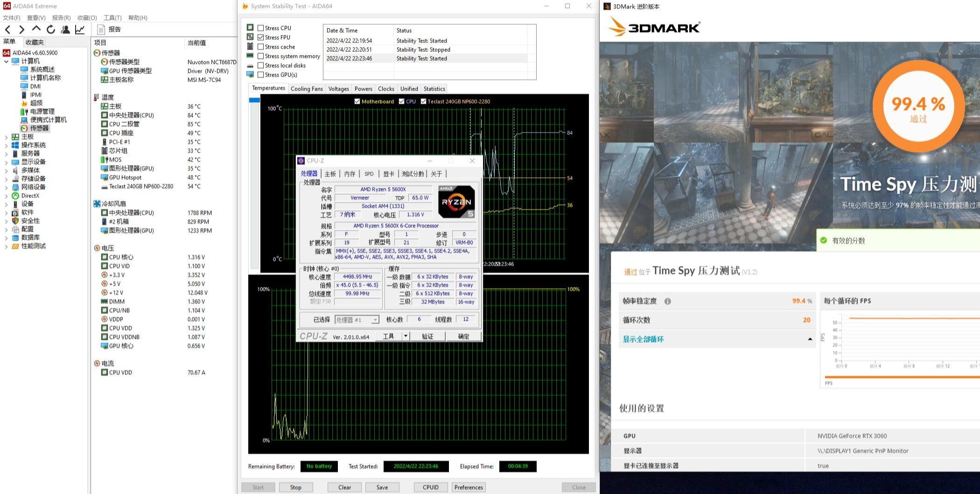The height and width of the screenshot is (494, 980).
Task: Click the info icon beside 帧率稳定度
Action: coord(667,301)
